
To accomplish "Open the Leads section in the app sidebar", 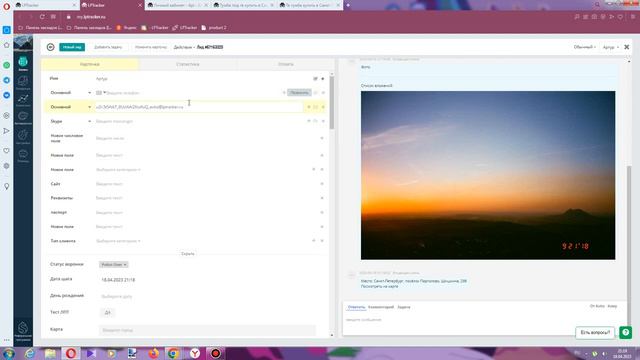I will tap(23, 63).
